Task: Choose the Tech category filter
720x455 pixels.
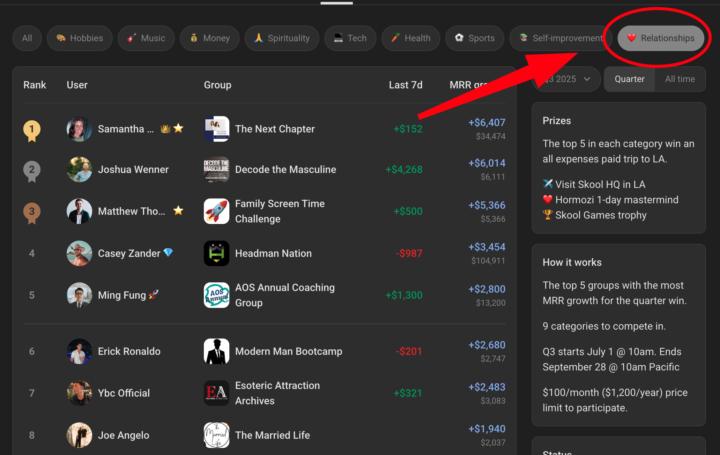Action: [350, 38]
